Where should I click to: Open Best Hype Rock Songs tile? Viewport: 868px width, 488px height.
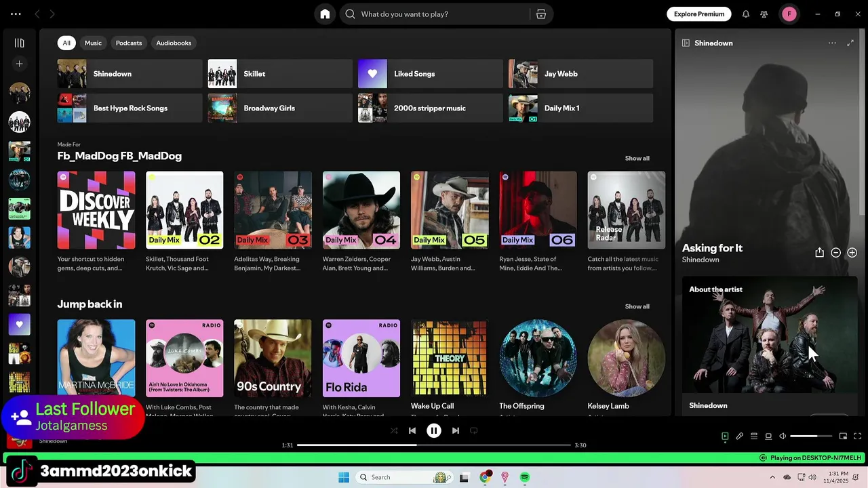[130, 108]
